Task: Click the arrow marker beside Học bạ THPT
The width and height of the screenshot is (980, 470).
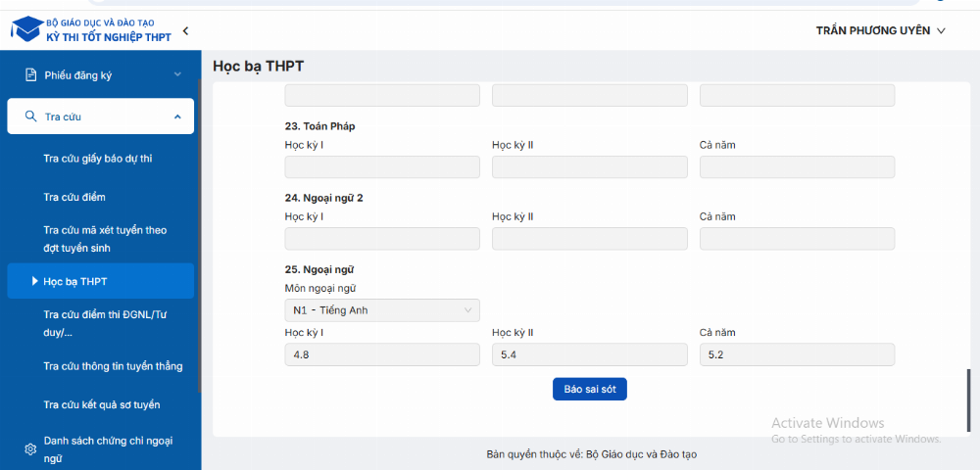Action: point(35,281)
